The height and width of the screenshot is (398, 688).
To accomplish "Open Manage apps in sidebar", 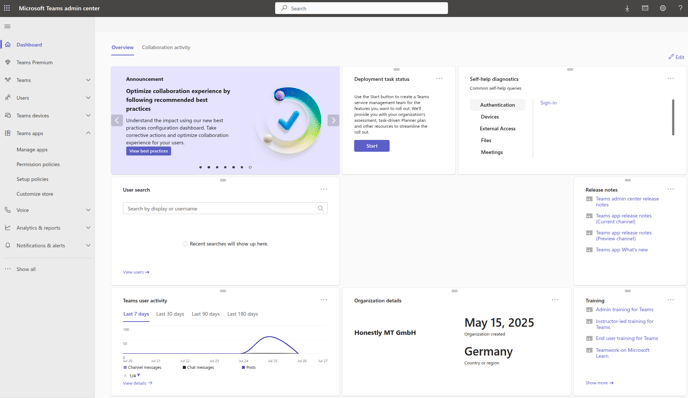I will pyautogui.click(x=32, y=150).
